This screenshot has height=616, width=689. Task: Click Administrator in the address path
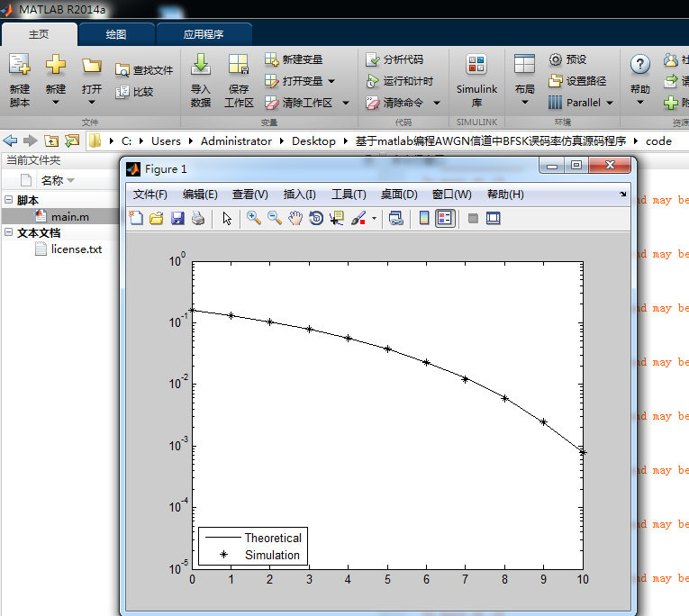click(236, 141)
